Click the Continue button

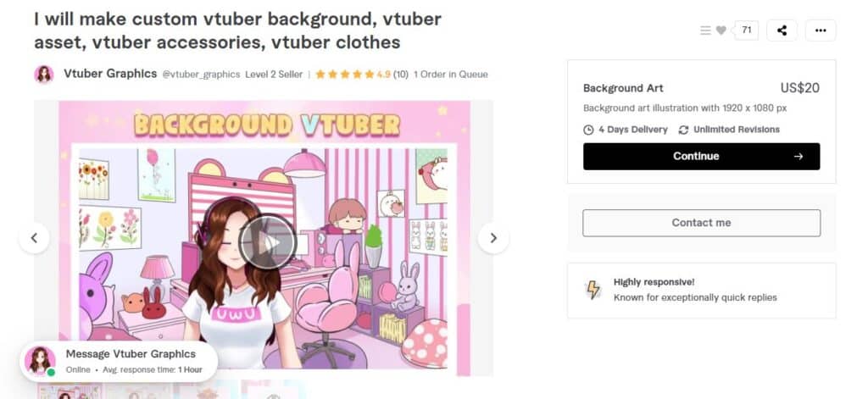(x=701, y=156)
